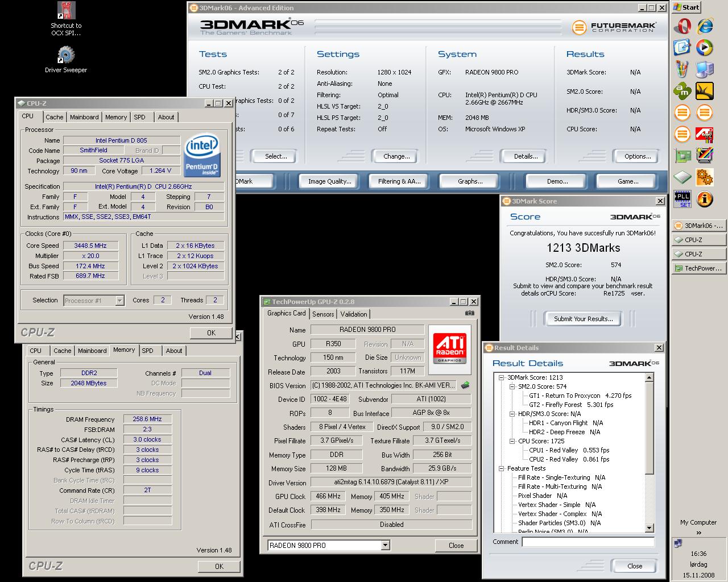Click the Result Details vertical scrollbar thumb
This screenshot has width=728, height=582.
tap(650, 427)
